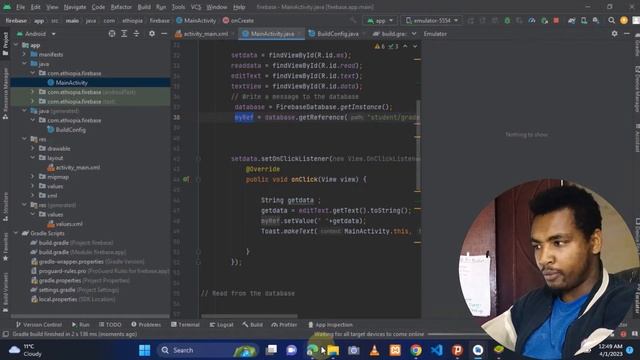
Task: Click the Windows taskbar Search box
Action: (x=207, y=350)
